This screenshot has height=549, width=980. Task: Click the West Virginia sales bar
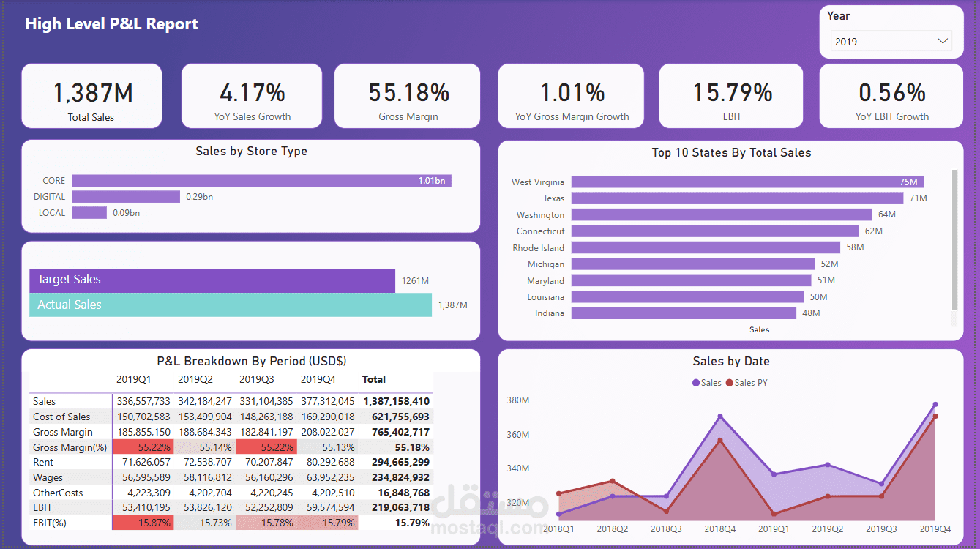click(x=747, y=182)
